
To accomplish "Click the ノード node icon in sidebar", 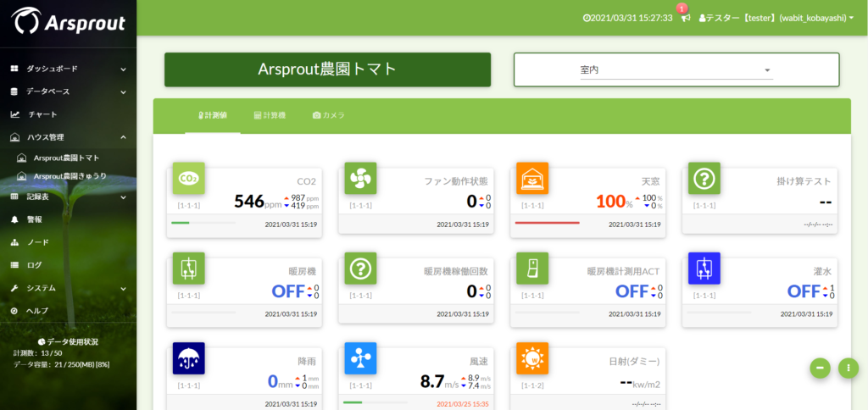I will point(15,242).
